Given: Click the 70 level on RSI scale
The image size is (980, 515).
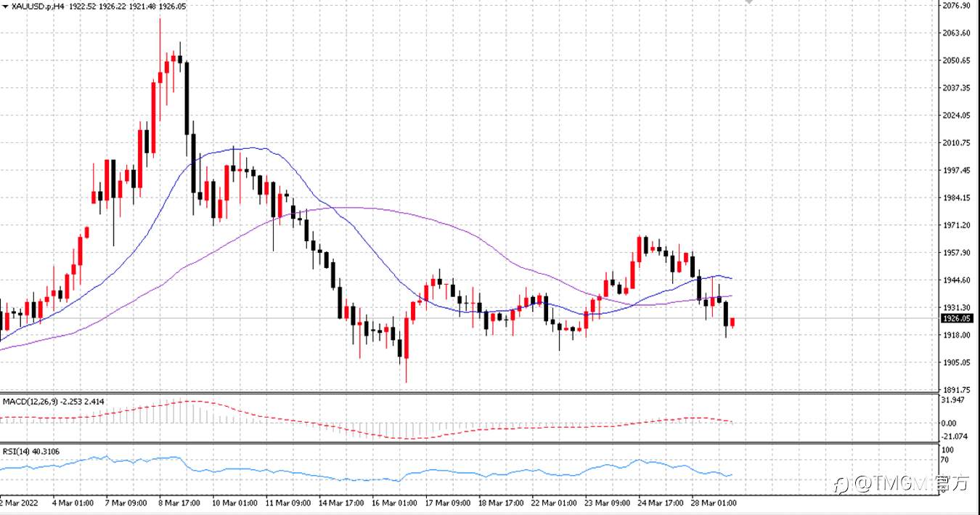Looking at the screenshot, I should coord(945,460).
